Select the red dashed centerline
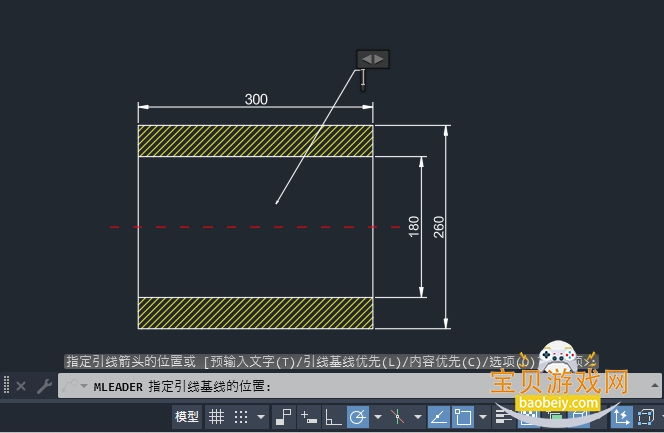This screenshot has width=664, height=433. pyautogui.click(x=255, y=227)
